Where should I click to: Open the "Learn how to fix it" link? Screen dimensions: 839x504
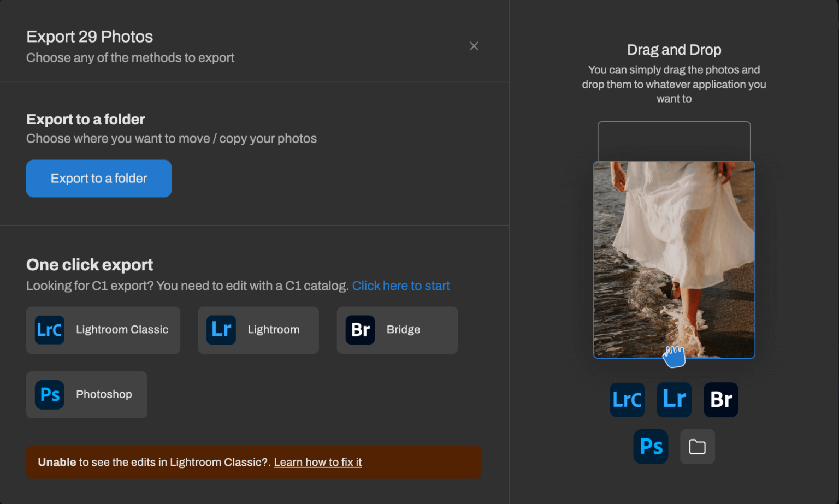pyautogui.click(x=318, y=462)
